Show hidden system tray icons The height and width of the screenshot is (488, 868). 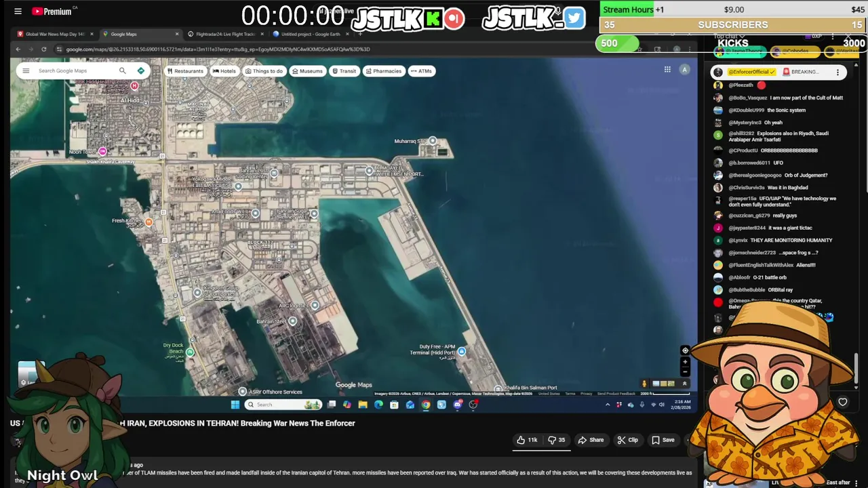coord(608,405)
